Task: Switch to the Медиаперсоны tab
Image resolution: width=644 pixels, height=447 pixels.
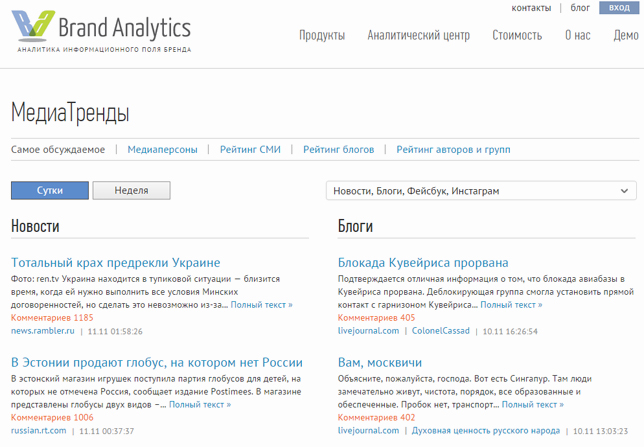Action: tap(162, 150)
